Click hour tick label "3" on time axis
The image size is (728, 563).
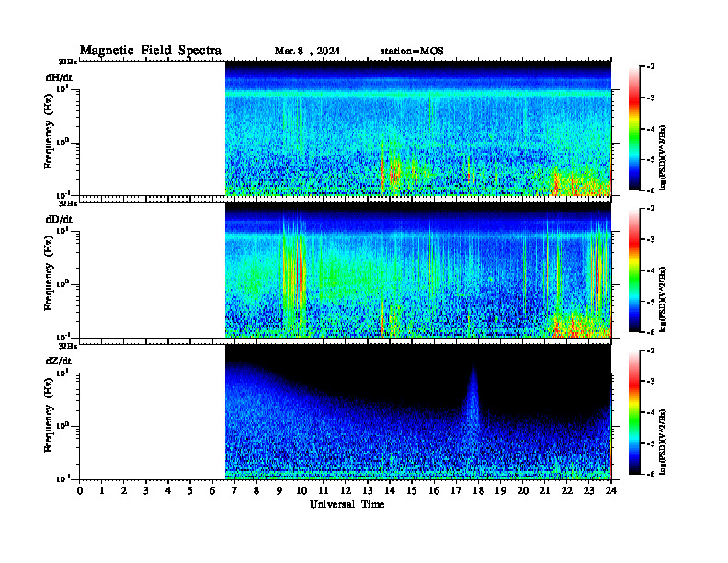146,491
